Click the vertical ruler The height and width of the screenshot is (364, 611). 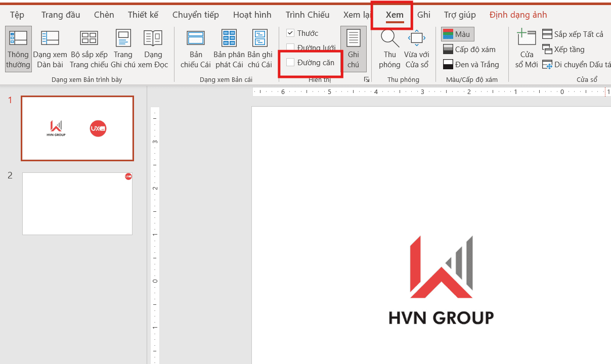point(155,235)
